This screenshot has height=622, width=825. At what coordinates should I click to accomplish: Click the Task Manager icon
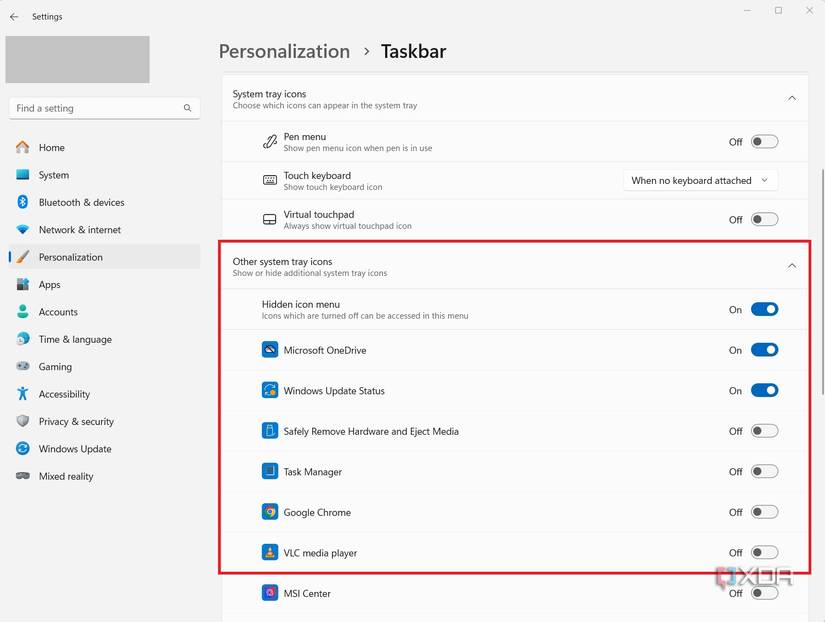click(270, 472)
